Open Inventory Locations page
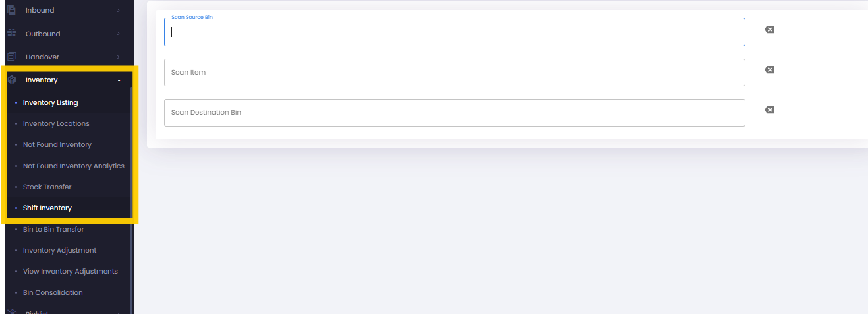 pyautogui.click(x=56, y=123)
